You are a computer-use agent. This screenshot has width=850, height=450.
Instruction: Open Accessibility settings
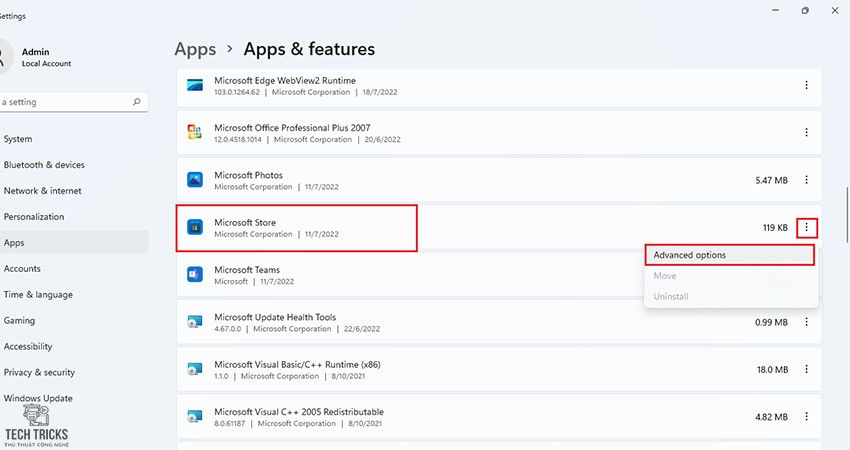point(74,346)
